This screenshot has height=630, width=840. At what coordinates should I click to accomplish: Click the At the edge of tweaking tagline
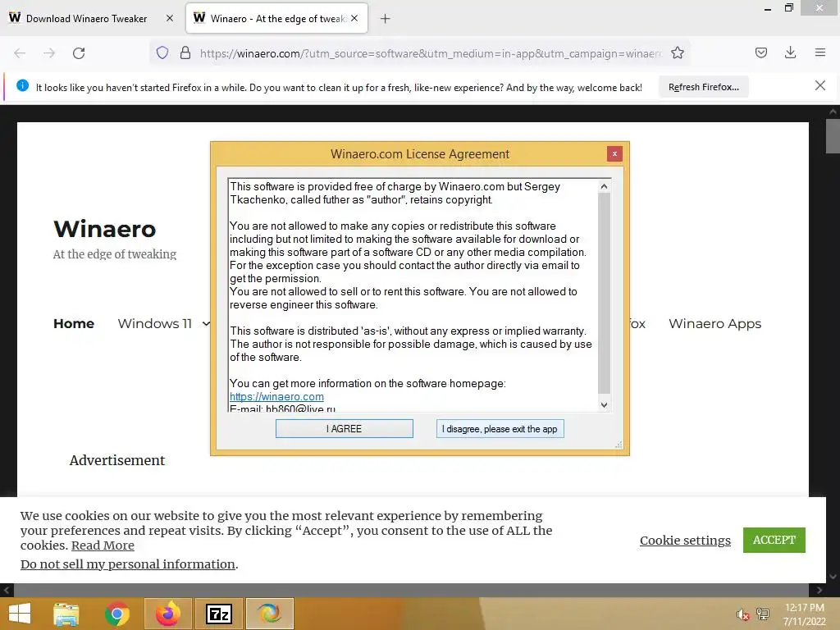pyautogui.click(x=115, y=254)
